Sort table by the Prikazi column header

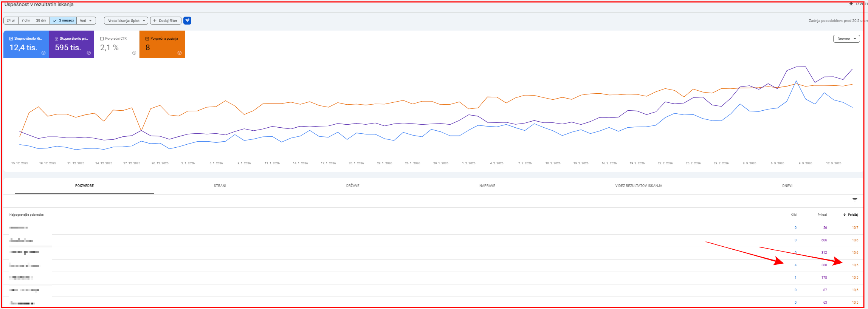point(822,215)
